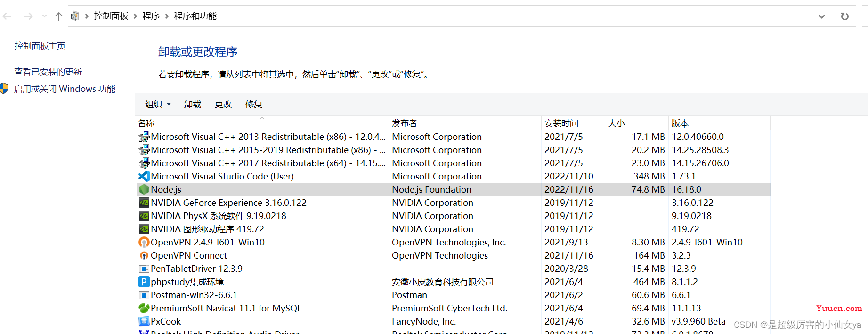Sort by 版本 column header
The image size is (868, 334).
click(x=680, y=123)
